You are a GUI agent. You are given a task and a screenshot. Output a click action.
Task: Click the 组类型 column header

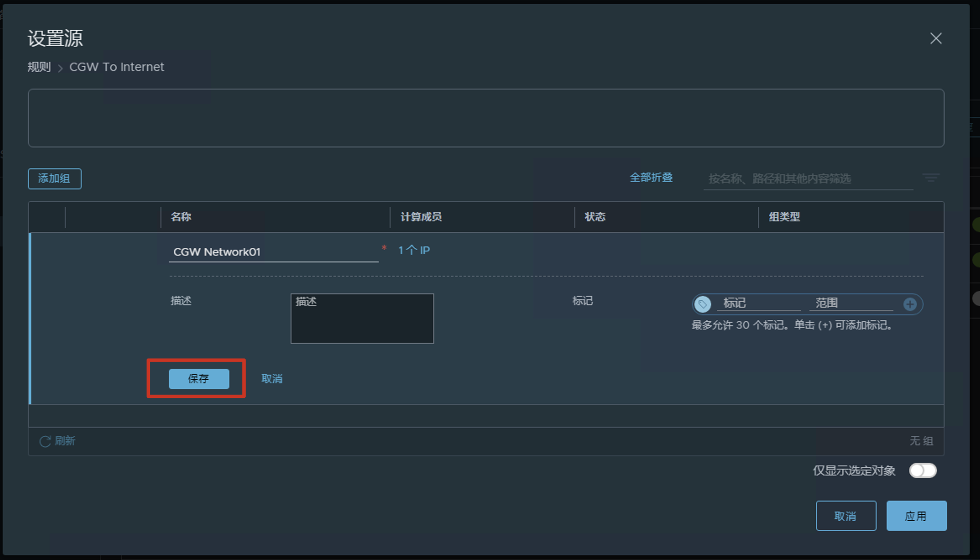(x=784, y=217)
